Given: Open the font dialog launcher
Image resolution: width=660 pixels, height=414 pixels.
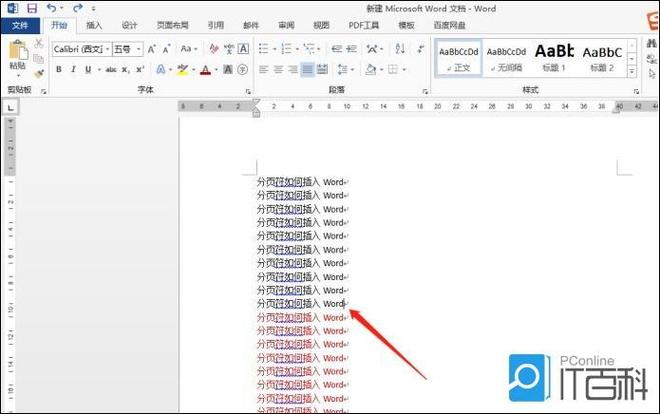Looking at the screenshot, I should (x=248, y=91).
